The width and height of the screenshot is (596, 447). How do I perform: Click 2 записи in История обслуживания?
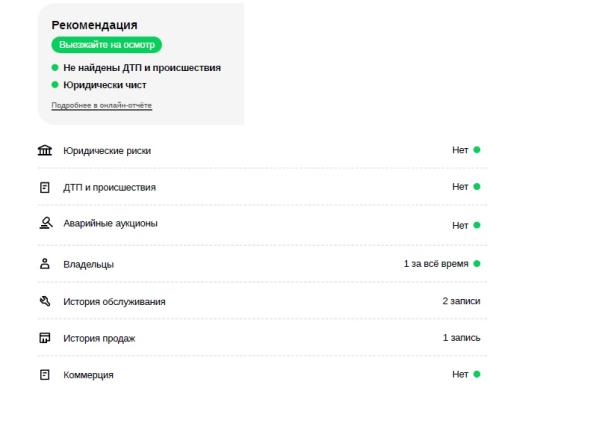tap(461, 301)
